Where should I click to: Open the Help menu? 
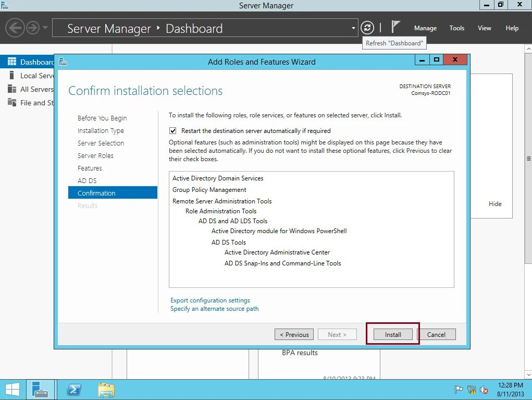pyautogui.click(x=512, y=28)
